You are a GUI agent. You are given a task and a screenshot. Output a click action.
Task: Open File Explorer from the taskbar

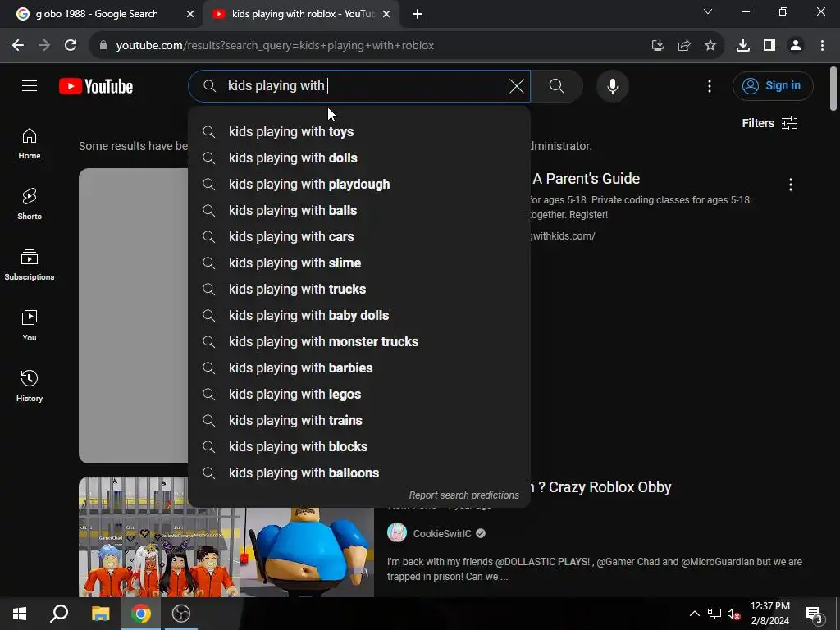(100, 614)
